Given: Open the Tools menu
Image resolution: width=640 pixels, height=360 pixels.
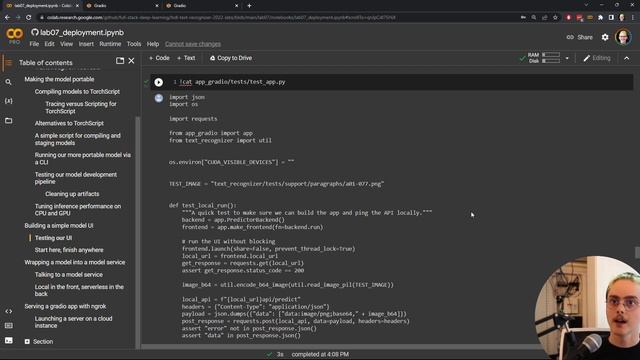Looking at the screenshot, I should click(133, 44).
